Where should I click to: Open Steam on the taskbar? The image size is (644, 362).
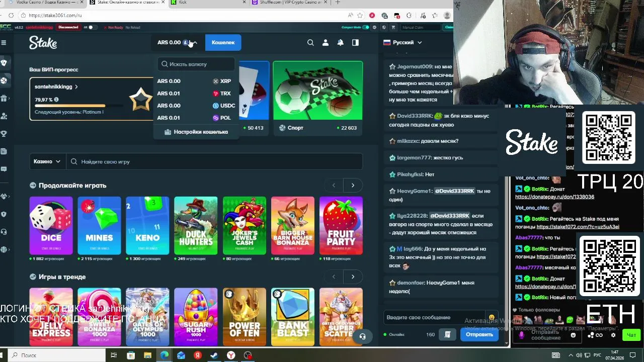click(214, 355)
